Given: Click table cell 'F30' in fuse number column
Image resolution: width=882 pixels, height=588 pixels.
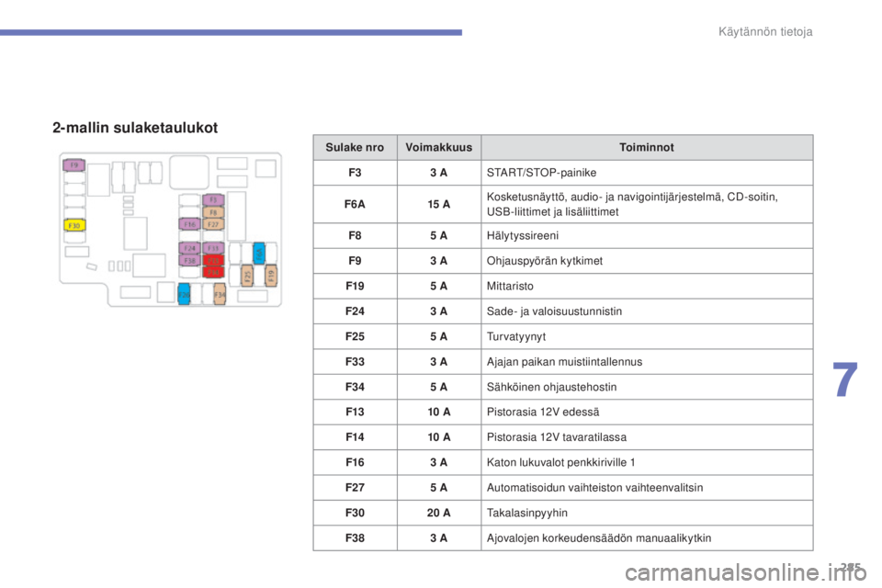Looking at the screenshot, I should 355,514.
